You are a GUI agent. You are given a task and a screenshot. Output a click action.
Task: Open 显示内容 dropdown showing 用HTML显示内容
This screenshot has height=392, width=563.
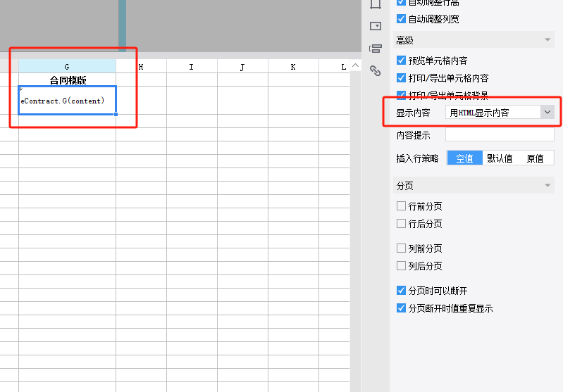[x=500, y=113]
